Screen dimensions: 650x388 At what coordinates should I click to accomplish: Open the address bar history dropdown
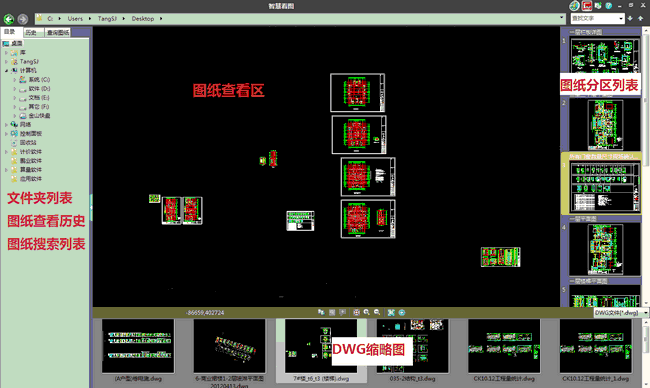click(x=562, y=18)
